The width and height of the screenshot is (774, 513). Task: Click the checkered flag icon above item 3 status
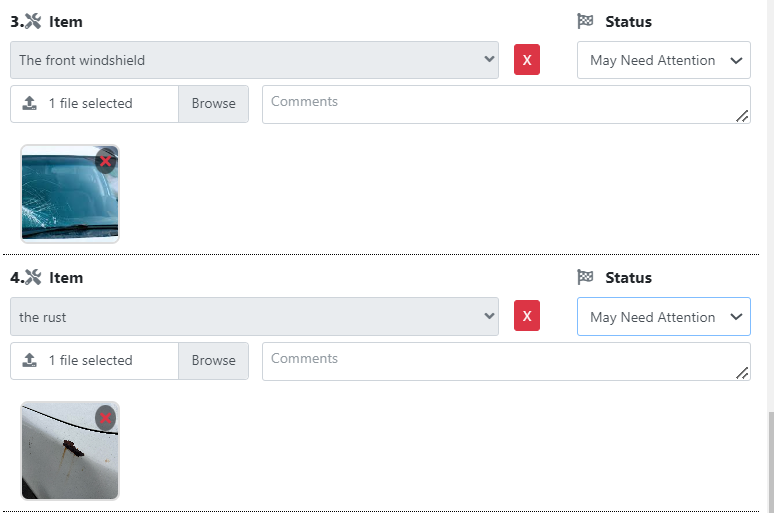coord(585,21)
